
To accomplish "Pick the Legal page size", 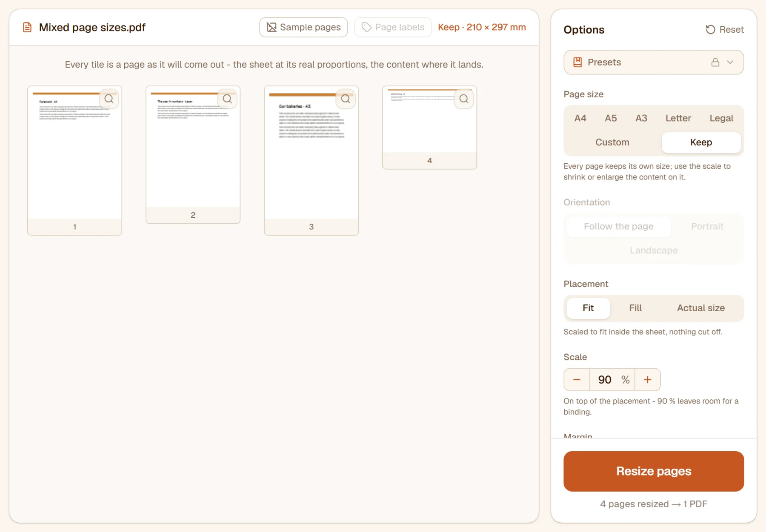I will point(721,118).
